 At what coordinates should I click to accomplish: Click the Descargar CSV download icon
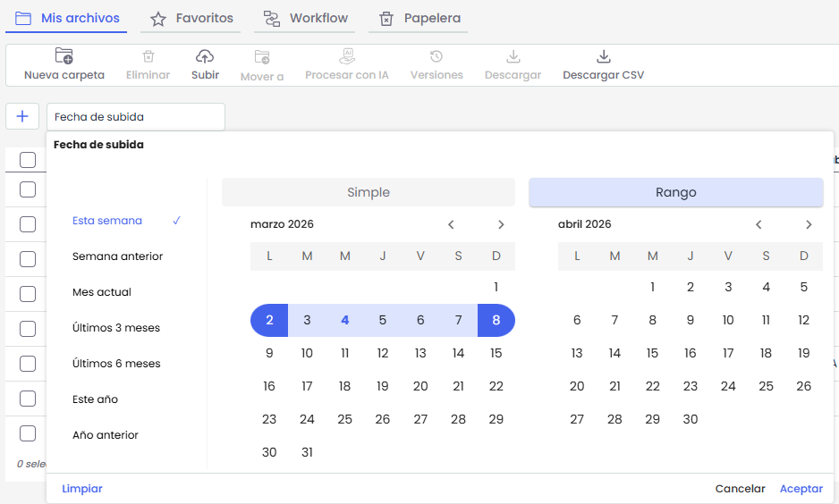pyautogui.click(x=603, y=57)
